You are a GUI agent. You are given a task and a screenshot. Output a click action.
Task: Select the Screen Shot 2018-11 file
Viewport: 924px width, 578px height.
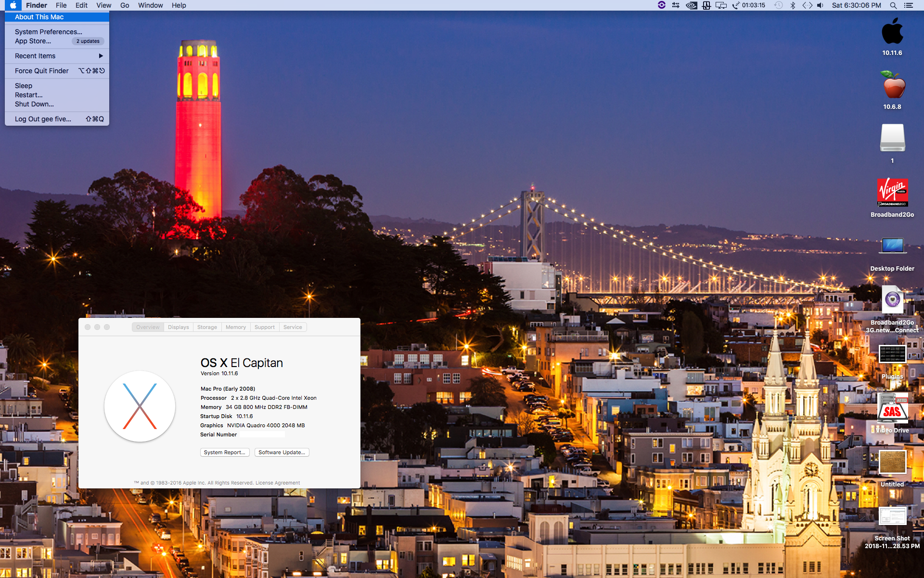point(893,516)
